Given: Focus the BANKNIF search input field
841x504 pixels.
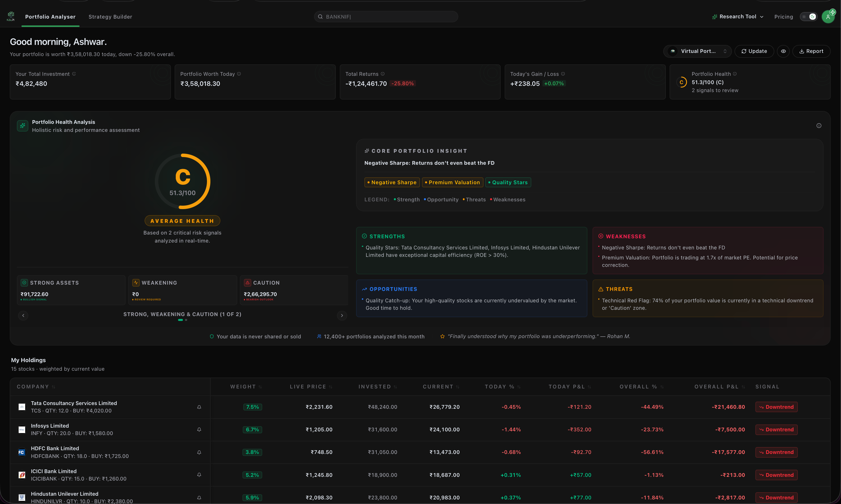Looking at the screenshot, I should (x=386, y=17).
